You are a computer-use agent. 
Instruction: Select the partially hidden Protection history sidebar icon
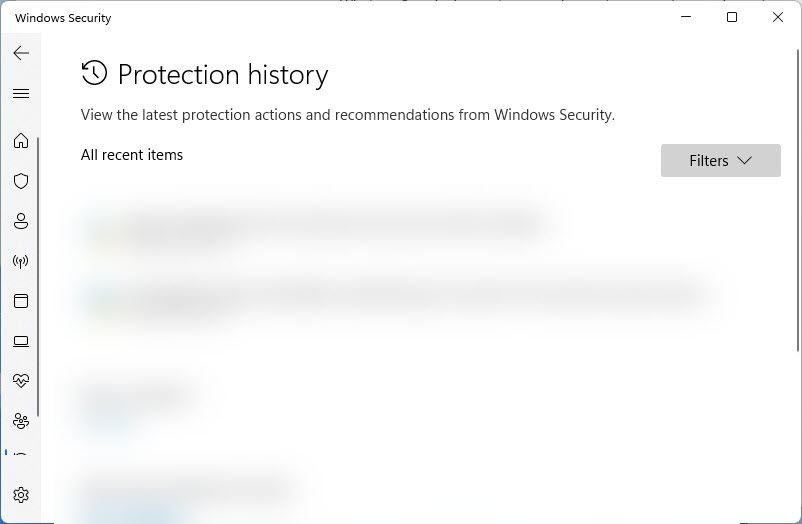(20, 453)
